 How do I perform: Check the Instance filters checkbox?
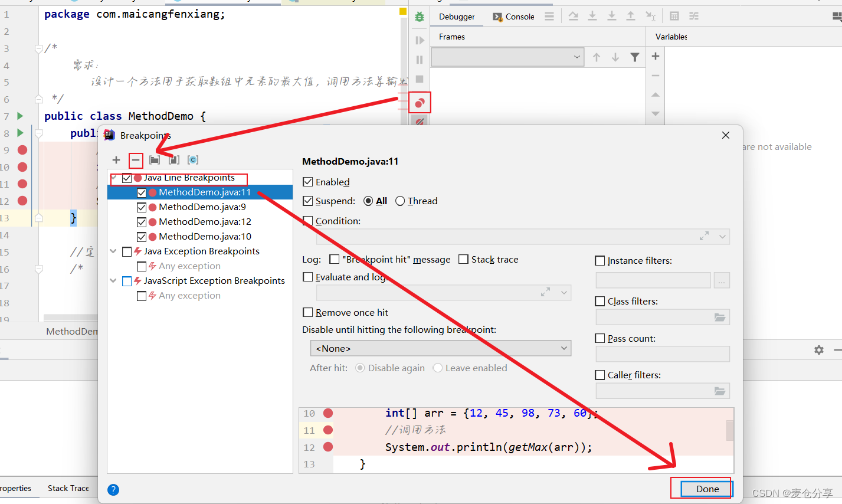coord(600,260)
